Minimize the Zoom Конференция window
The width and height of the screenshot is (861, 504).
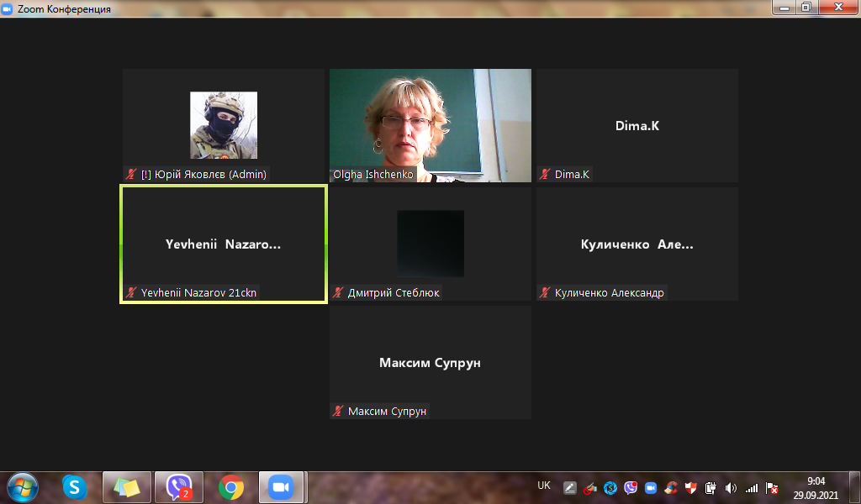pos(784,8)
